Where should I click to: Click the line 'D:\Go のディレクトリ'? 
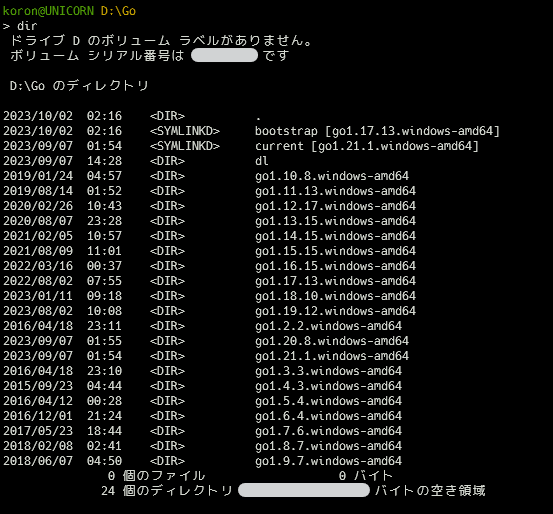click(x=79, y=86)
